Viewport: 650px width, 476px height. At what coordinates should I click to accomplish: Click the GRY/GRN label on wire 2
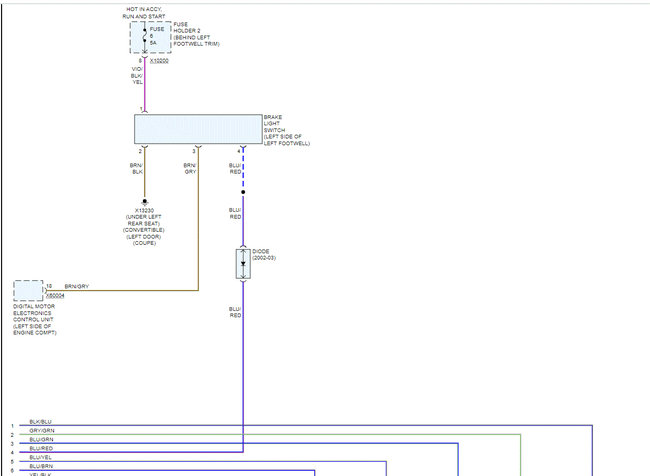point(42,431)
